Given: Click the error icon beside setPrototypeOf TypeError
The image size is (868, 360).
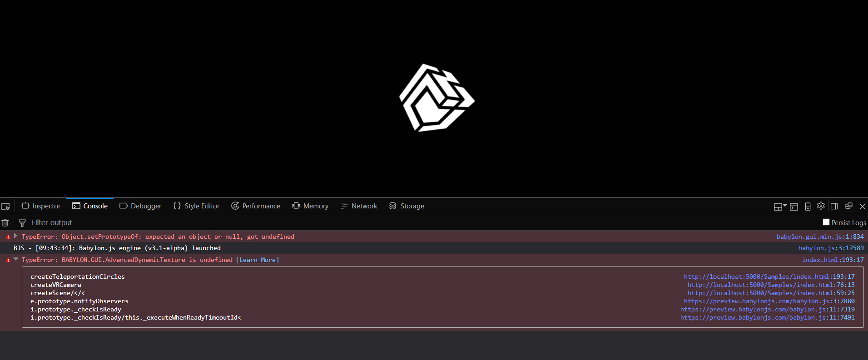Looking at the screenshot, I should point(8,237).
